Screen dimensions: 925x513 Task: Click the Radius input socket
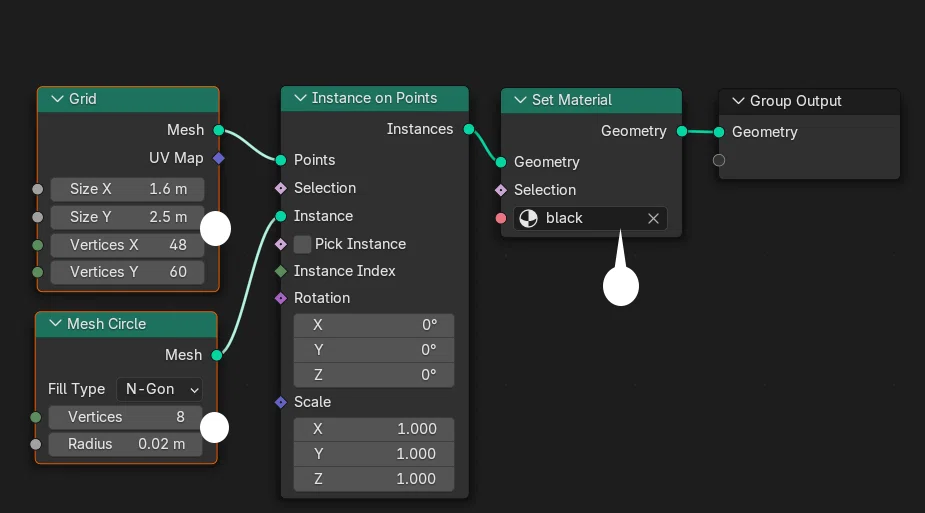[36, 444]
